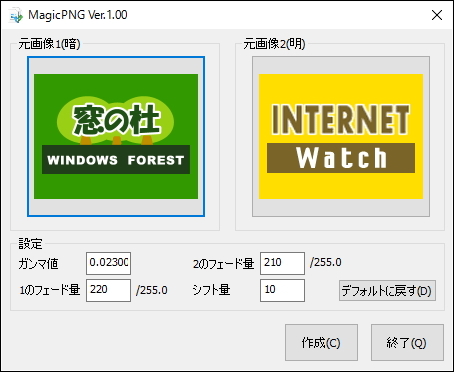The height and width of the screenshot is (372, 454).
Task: Click the デフォルトに戻す(D) button
Action: click(x=387, y=291)
